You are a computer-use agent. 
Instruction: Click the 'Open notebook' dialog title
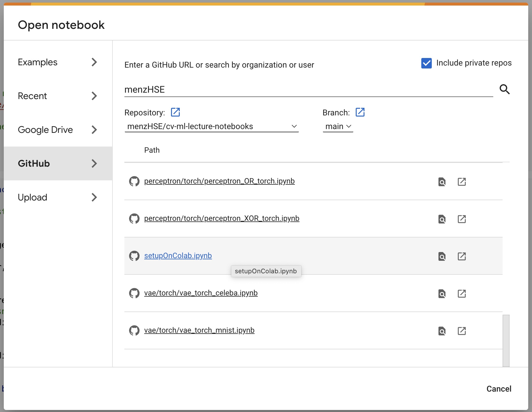click(61, 25)
